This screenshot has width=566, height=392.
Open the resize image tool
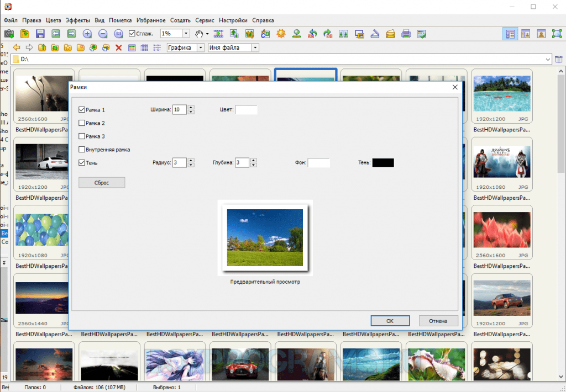234,34
